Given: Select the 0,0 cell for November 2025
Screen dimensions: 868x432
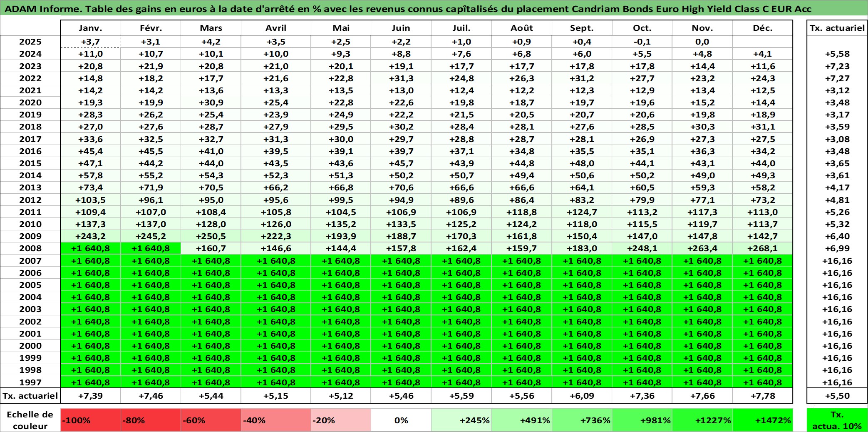Looking at the screenshot, I should pyautogui.click(x=702, y=42).
